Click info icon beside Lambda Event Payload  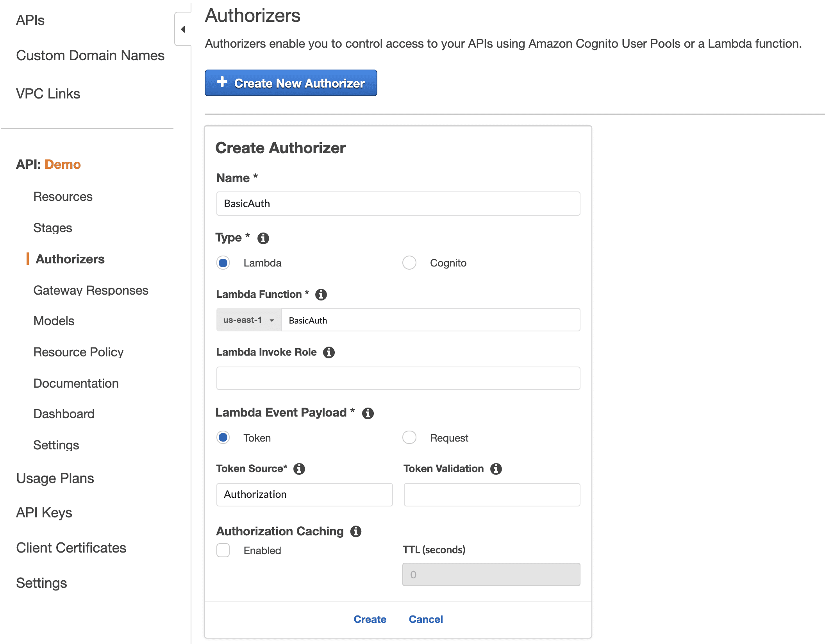coord(368,413)
